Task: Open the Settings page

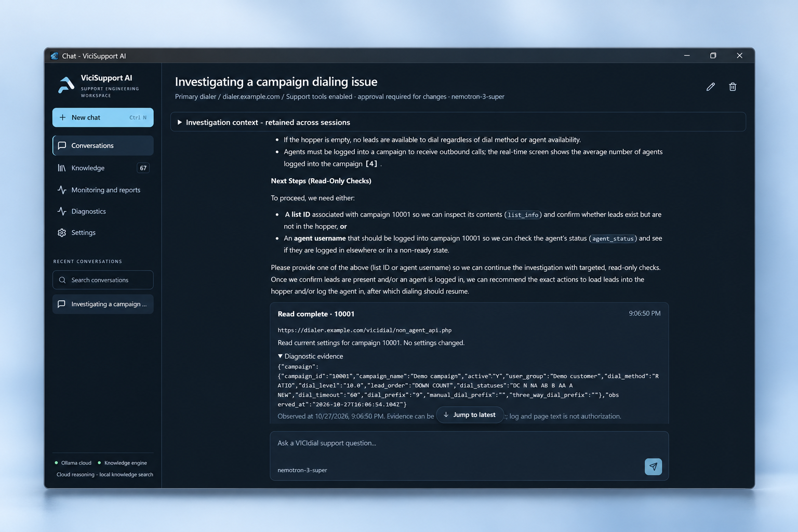Action: click(103, 233)
